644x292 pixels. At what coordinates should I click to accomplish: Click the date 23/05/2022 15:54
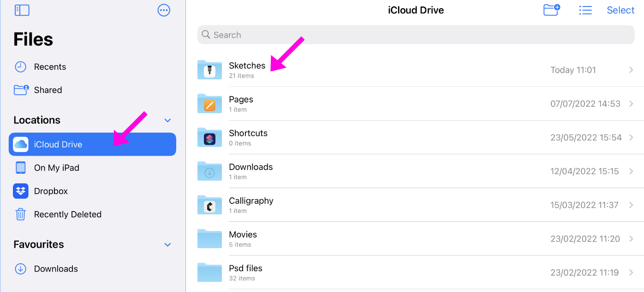(586, 138)
